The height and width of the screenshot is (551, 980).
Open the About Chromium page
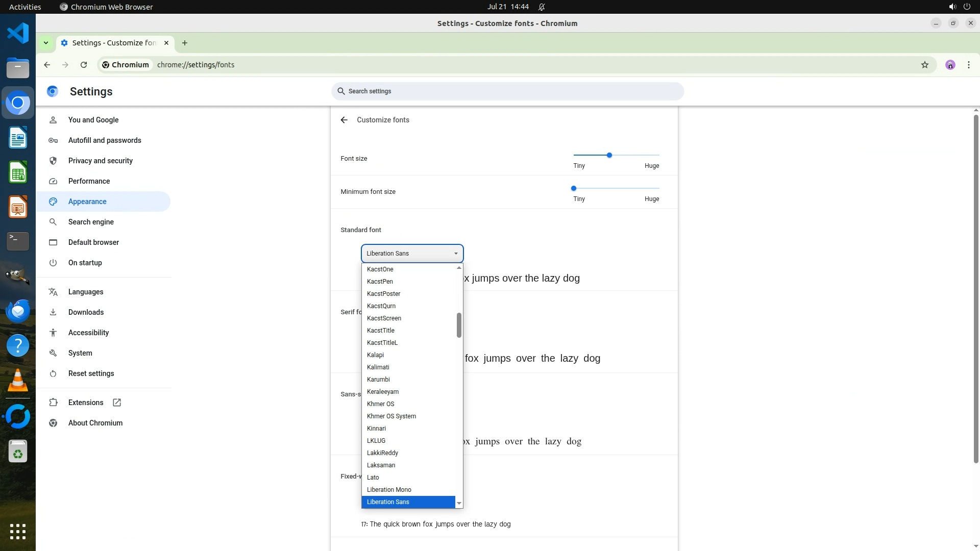click(95, 423)
